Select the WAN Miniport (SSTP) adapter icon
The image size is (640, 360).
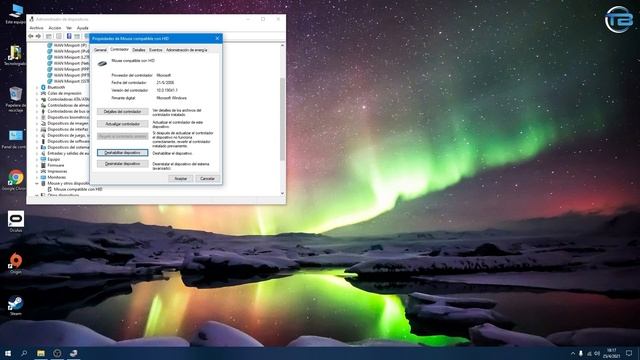click(50, 81)
